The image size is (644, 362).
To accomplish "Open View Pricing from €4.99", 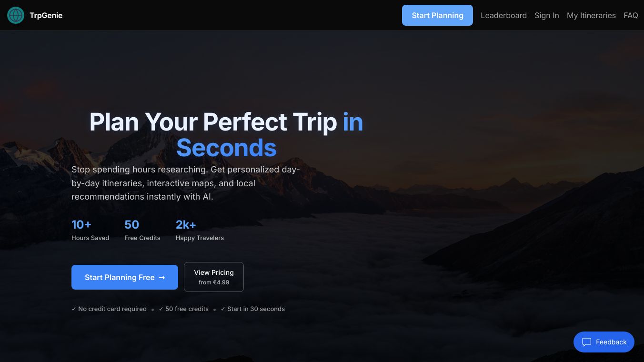I will (x=214, y=277).
